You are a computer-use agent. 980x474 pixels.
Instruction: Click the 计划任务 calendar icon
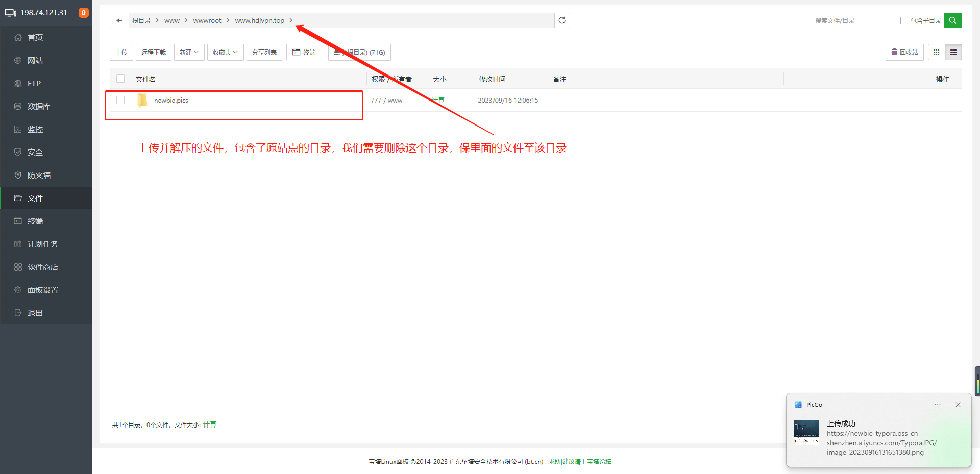pyautogui.click(x=18, y=244)
